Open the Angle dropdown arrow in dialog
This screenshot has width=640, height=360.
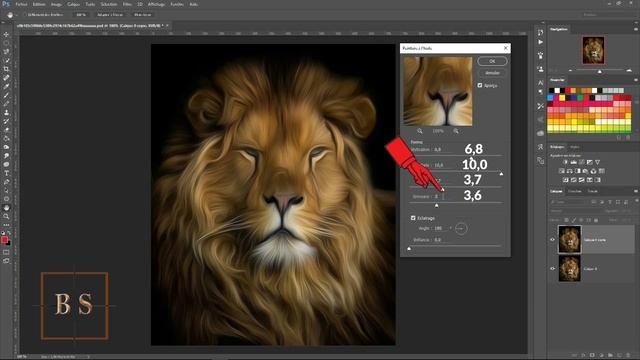[451, 228]
